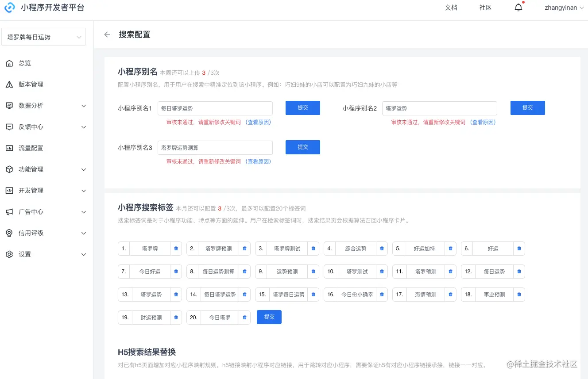Open 文档 in the top navigation
Viewport: 588px width, 379px height.
[451, 8]
